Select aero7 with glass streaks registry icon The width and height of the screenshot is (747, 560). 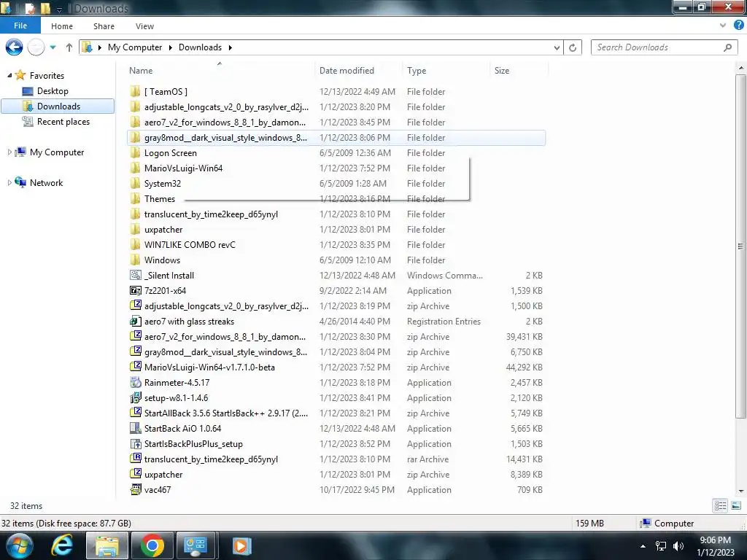pyautogui.click(x=136, y=321)
